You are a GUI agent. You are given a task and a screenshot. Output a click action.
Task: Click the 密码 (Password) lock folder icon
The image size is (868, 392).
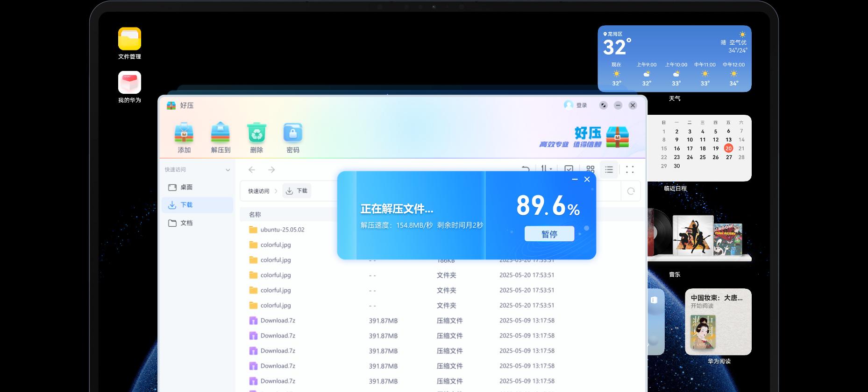[293, 133]
